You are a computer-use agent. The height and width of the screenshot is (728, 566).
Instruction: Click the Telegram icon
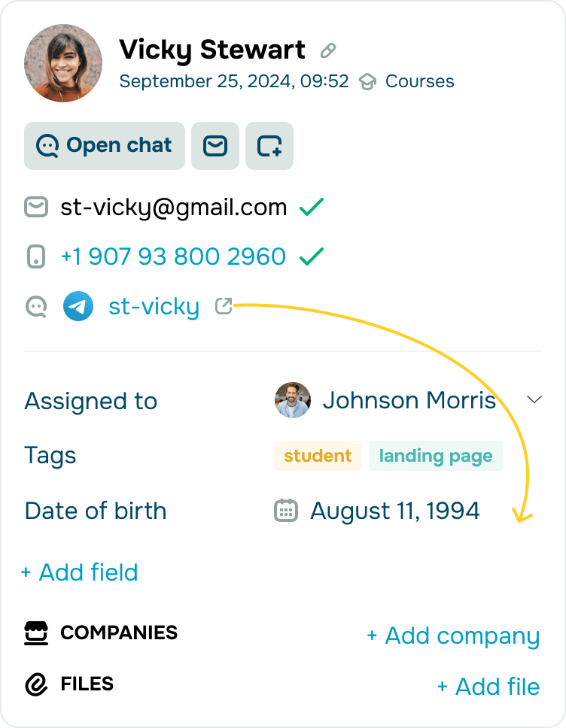pos(78,307)
